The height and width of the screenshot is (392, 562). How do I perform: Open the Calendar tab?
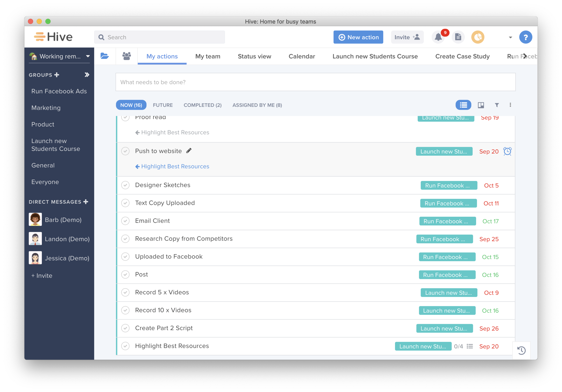click(x=301, y=56)
